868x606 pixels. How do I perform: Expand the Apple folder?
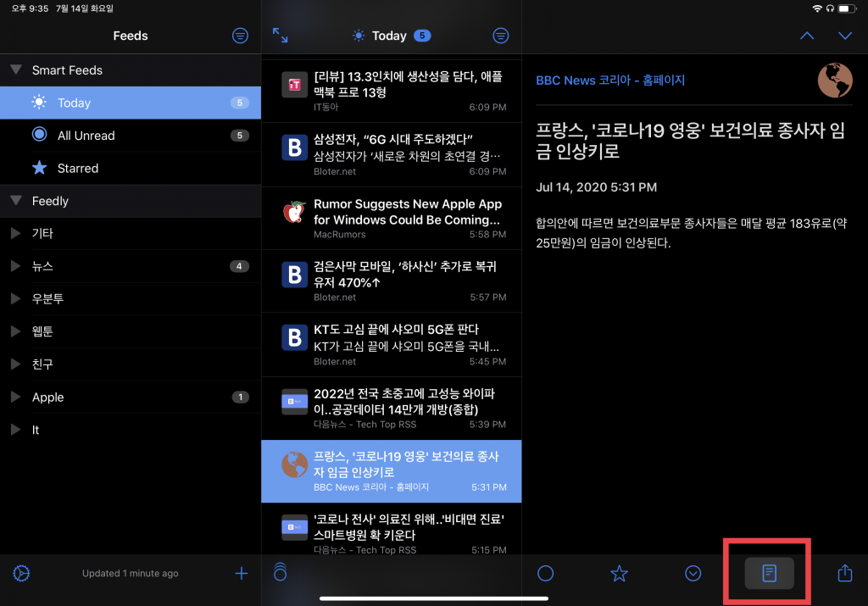point(15,397)
